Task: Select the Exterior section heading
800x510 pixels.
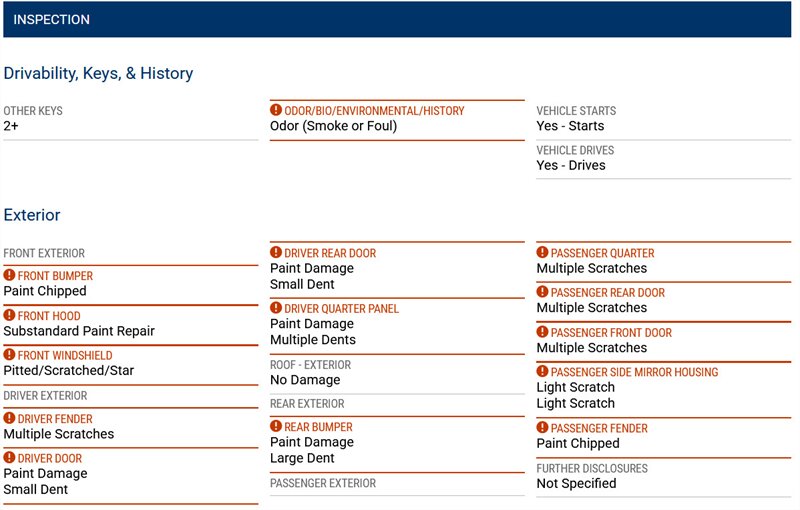Action: [32, 215]
